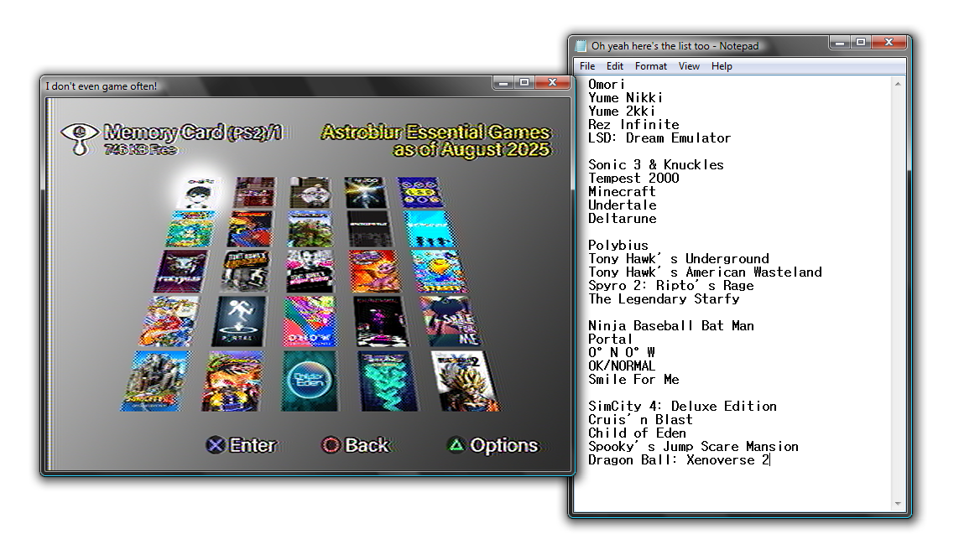
Task: Open the Edit menu in Notepad
Action: [x=615, y=66]
